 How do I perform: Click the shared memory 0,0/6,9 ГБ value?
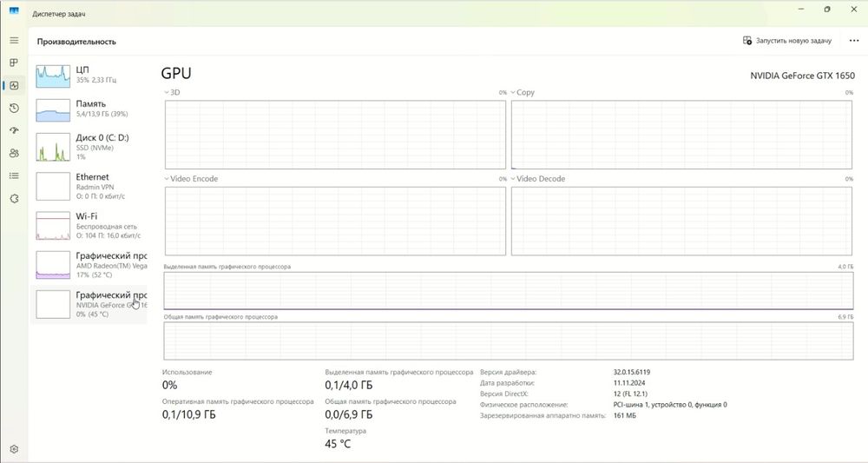click(349, 414)
